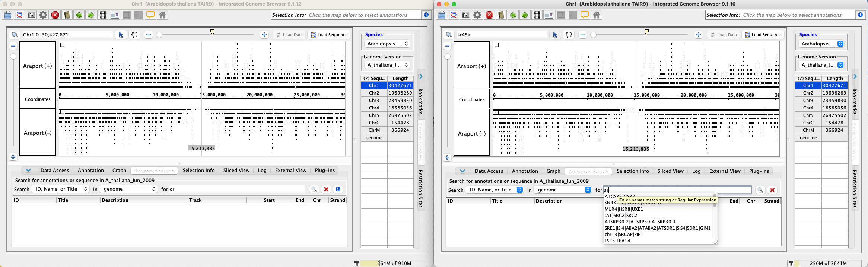Click the filmstrip icon in right window toolbar
This screenshot has height=267, width=868.
coord(537,15)
